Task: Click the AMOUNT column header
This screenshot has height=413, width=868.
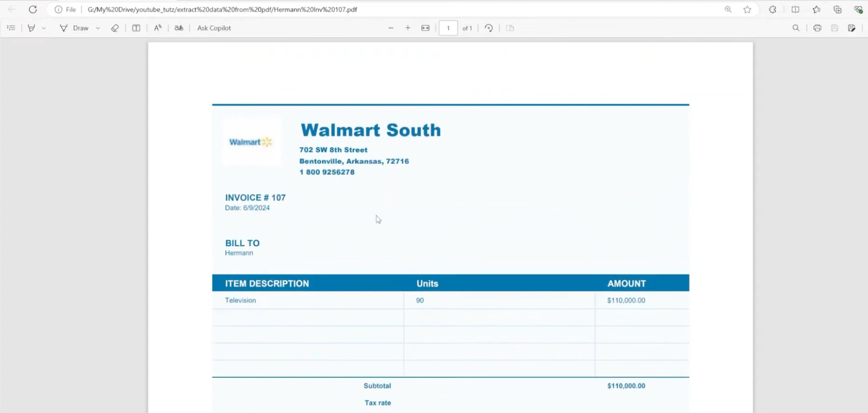Action: 627,283
